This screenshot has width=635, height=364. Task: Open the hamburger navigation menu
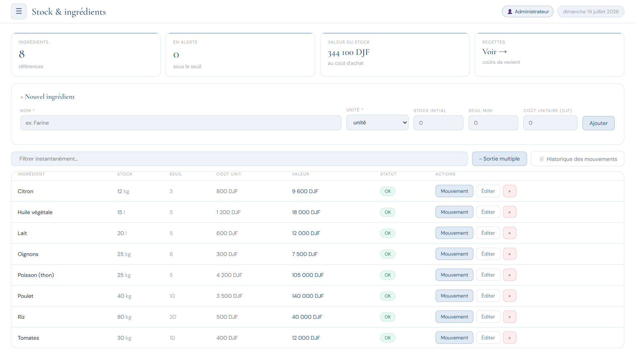point(19,12)
